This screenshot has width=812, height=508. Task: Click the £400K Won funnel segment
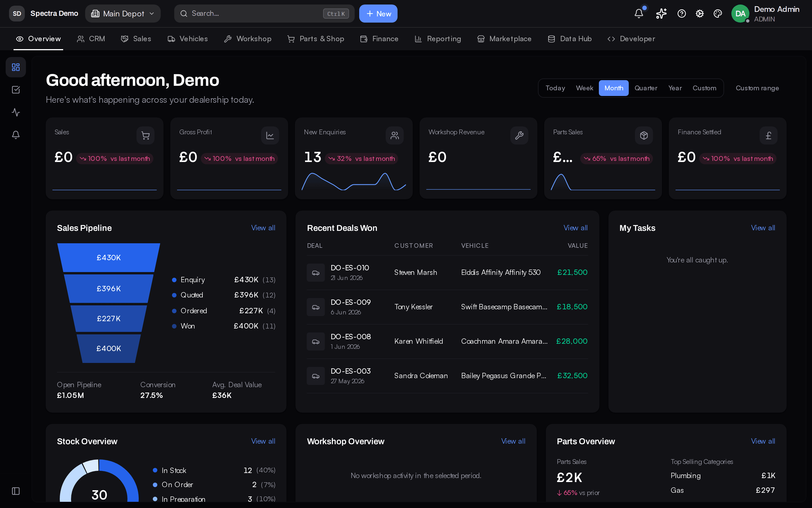109,349
